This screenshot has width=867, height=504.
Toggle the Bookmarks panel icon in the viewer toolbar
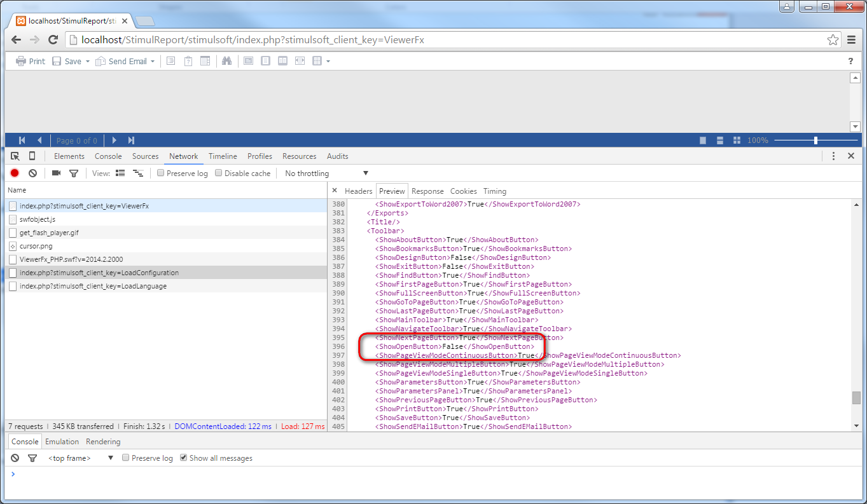[x=170, y=61]
